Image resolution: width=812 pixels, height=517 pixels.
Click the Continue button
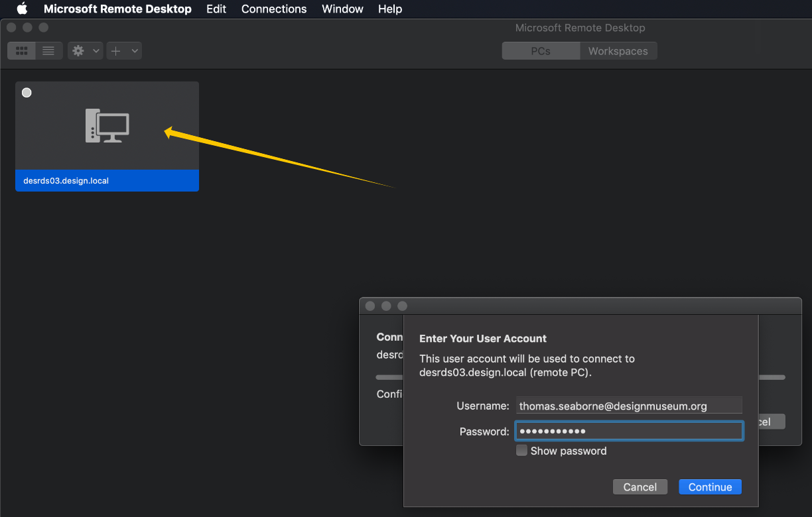point(710,487)
